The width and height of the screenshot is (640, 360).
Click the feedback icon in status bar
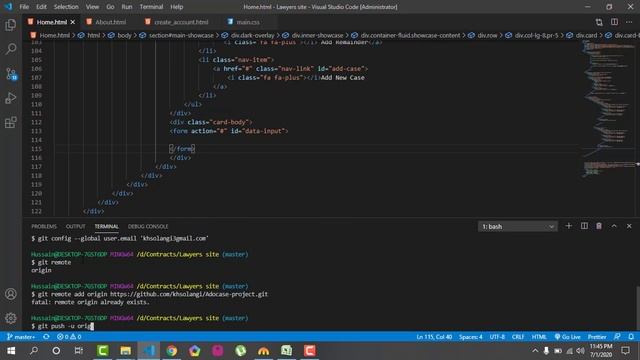point(617,337)
